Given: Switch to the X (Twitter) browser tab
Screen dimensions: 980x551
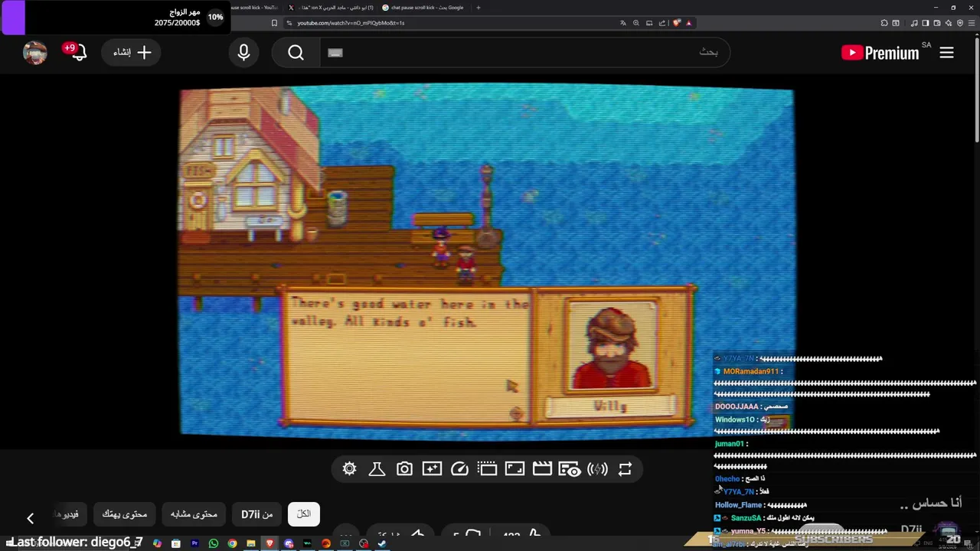Looking at the screenshot, I should pyautogui.click(x=332, y=8).
